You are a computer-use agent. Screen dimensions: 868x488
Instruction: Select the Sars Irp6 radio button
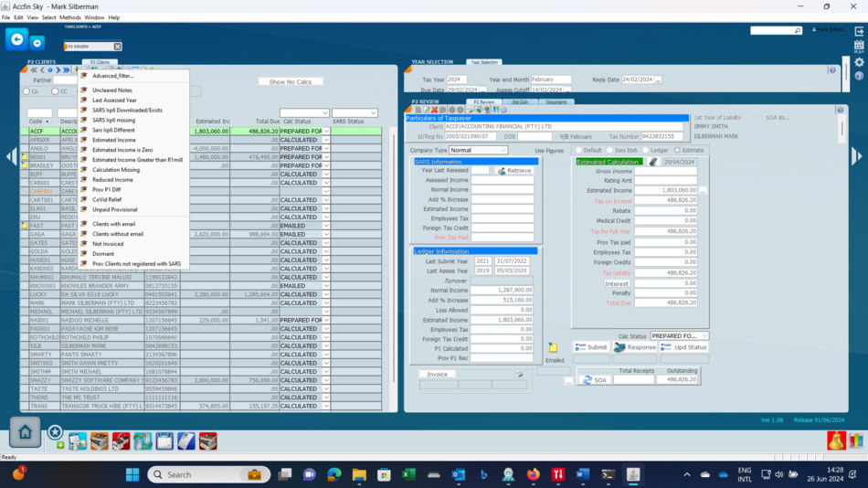pyautogui.click(x=610, y=151)
